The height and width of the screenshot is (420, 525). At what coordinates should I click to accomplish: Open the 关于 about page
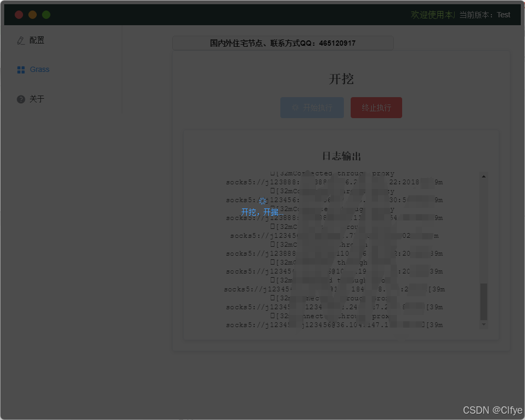tap(30, 99)
